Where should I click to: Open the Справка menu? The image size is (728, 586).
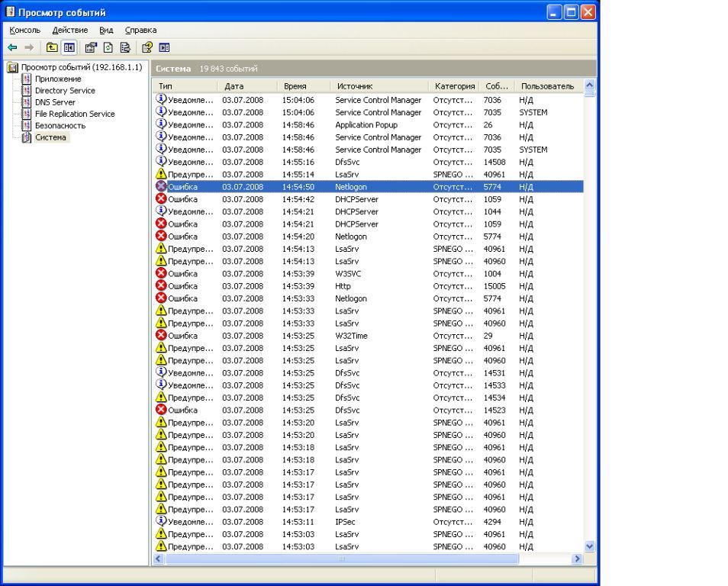click(140, 31)
